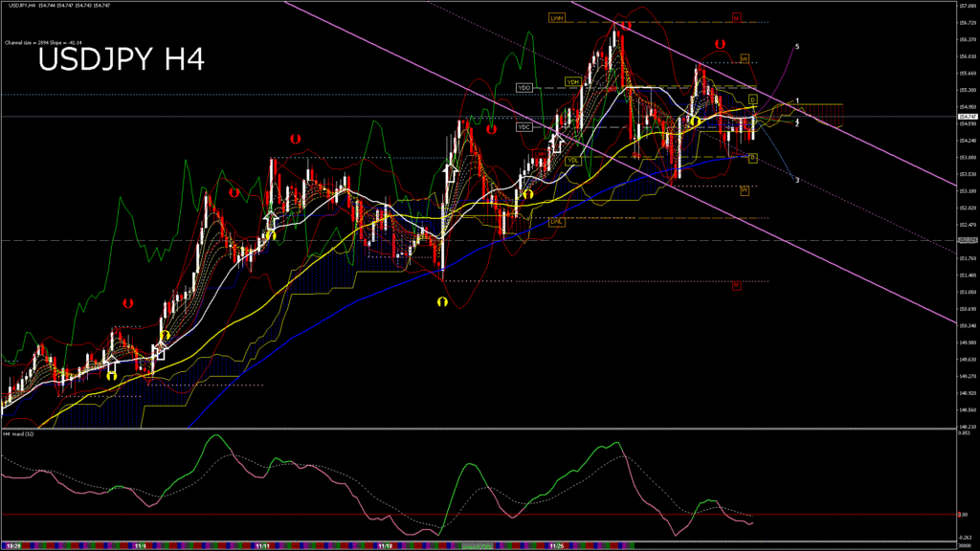Select projection endpoint labeled 1
980x551 pixels.
[797, 100]
